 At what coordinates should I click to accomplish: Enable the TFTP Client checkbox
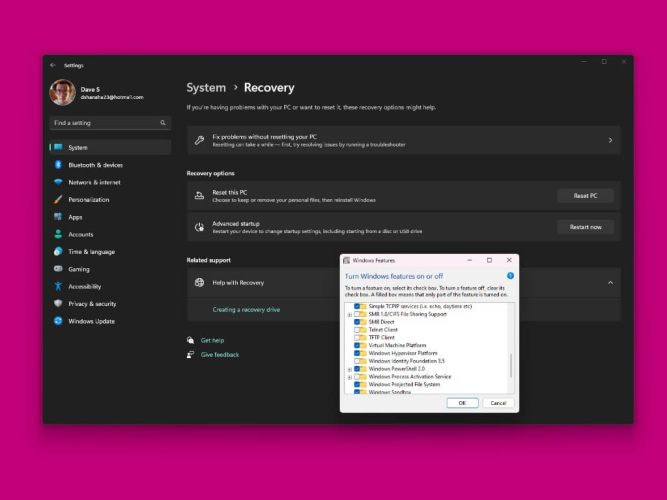pos(357,337)
